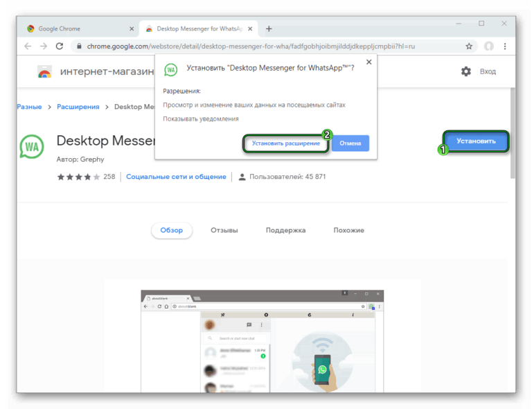This screenshot has width=532, height=409.
Task: Open web store settings gear
Action: [465, 71]
